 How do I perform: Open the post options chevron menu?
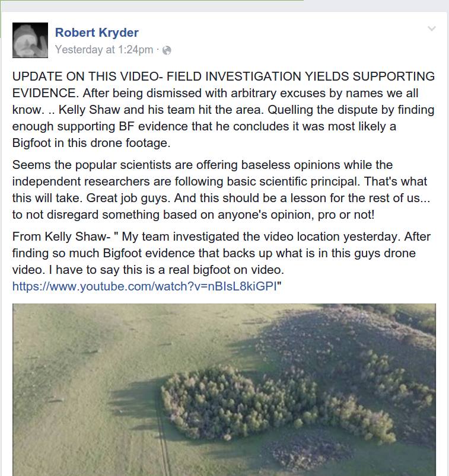coord(431,28)
